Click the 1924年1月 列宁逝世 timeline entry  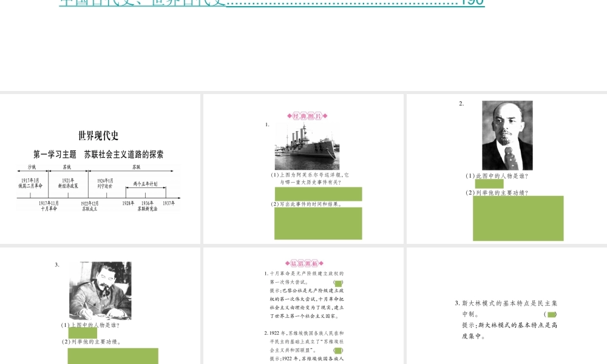point(105,183)
